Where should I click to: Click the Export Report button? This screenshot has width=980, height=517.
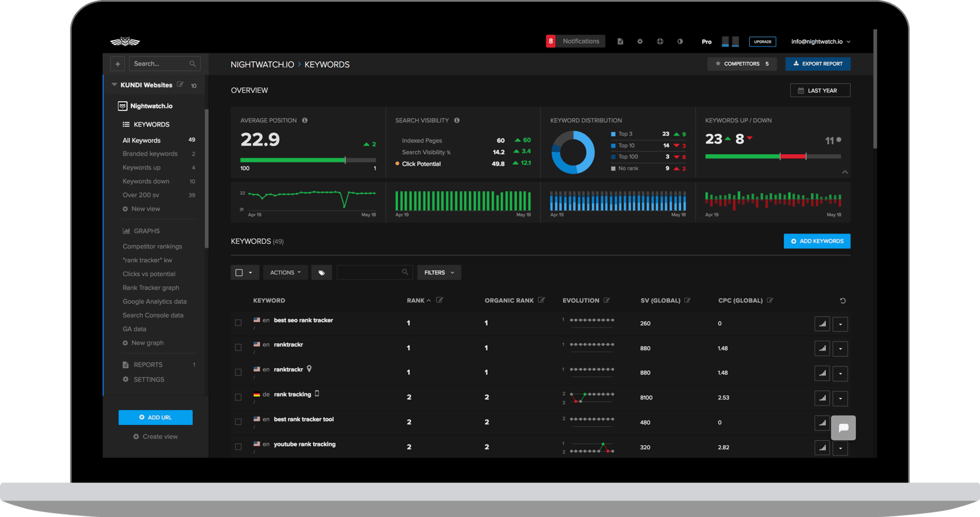(818, 64)
